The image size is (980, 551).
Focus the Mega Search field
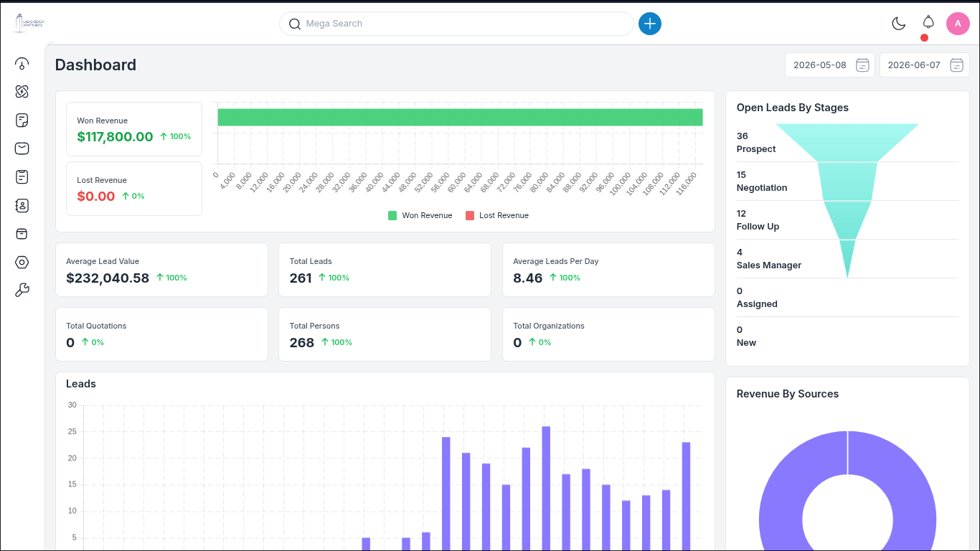pyautogui.click(x=456, y=24)
